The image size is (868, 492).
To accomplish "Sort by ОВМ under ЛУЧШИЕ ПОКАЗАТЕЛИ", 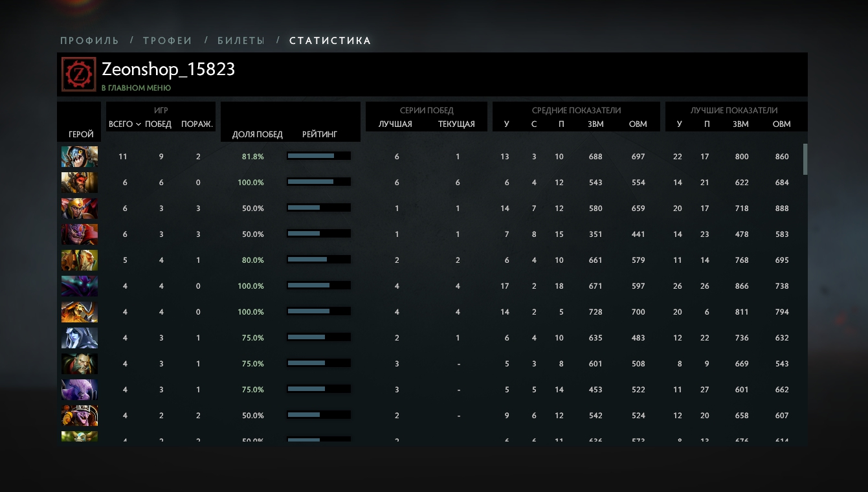I will tap(782, 124).
